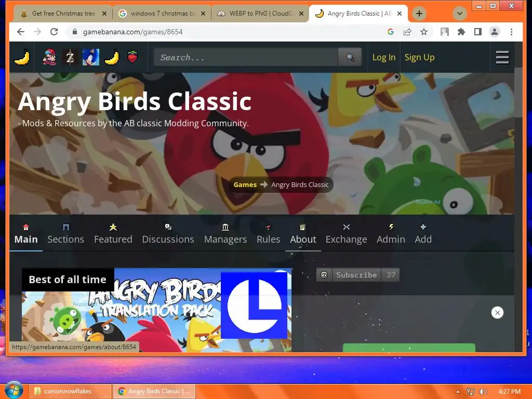
Task: Click the address bar padlock icon
Action: point(75,32)
